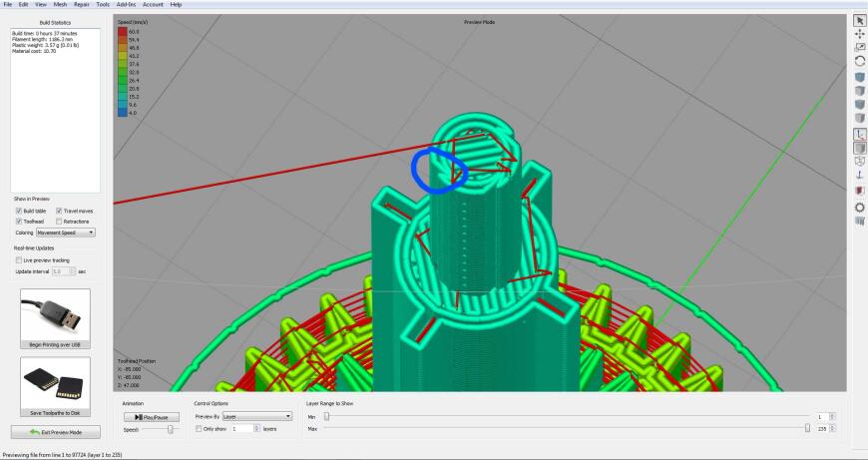
Task: Open the Help menu
Action: [176, 4]
